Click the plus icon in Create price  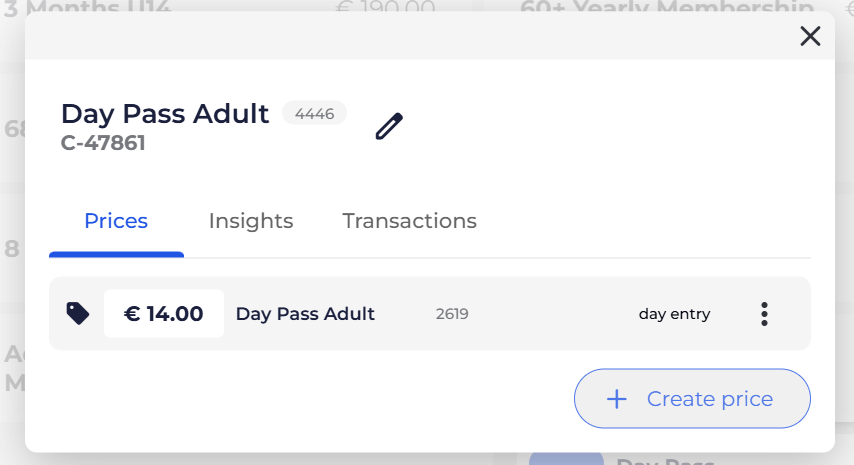click(617, 399)
